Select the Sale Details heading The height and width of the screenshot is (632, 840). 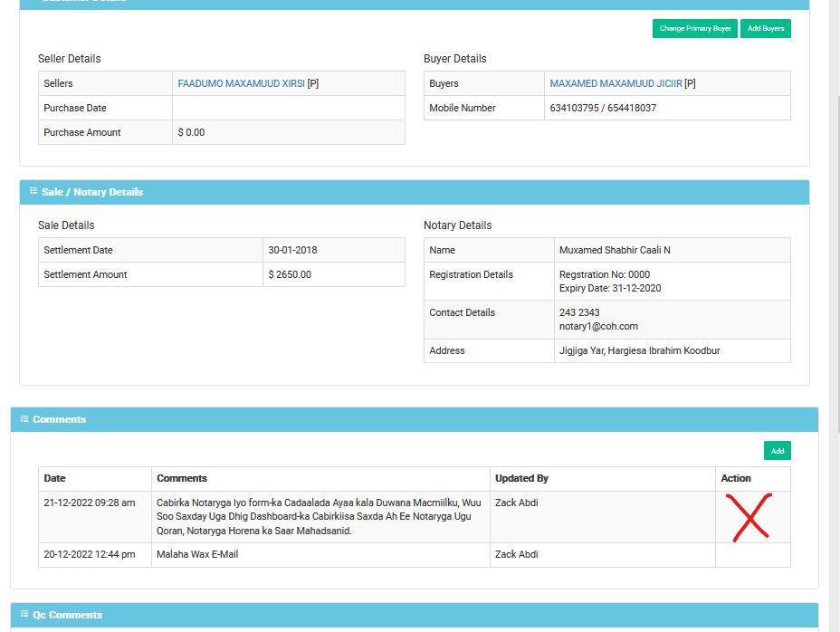click(66, 225)
